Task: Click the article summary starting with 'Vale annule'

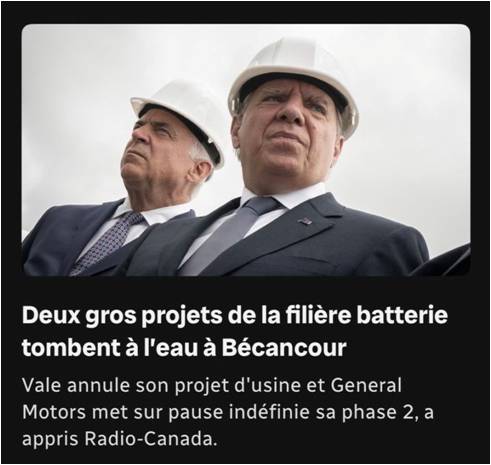Action: click(228, 412)
